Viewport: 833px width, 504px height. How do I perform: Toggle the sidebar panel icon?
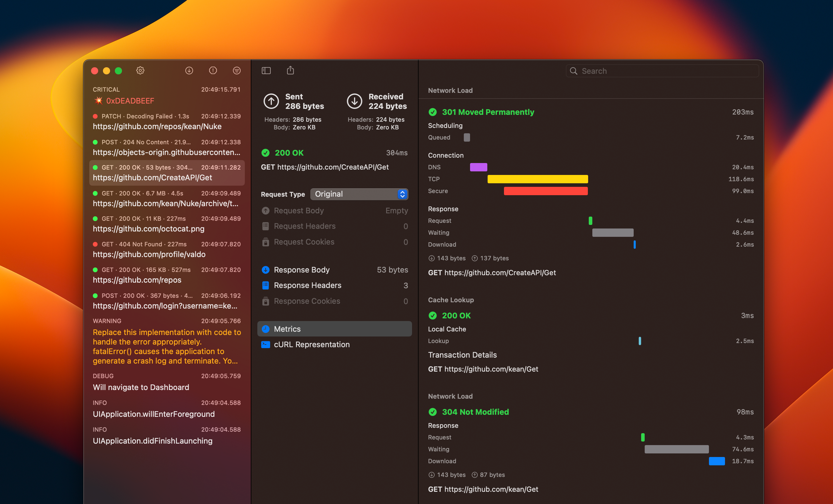[266, 70]
